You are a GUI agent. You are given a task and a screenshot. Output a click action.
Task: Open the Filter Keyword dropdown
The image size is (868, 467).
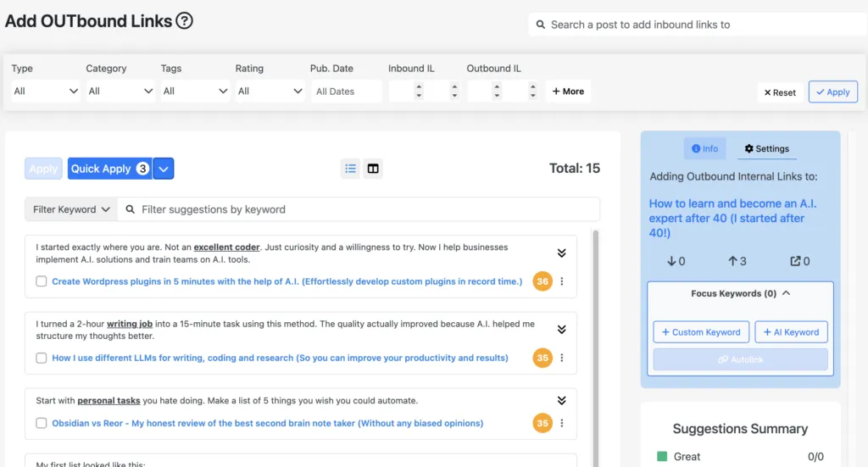[71, 209]
